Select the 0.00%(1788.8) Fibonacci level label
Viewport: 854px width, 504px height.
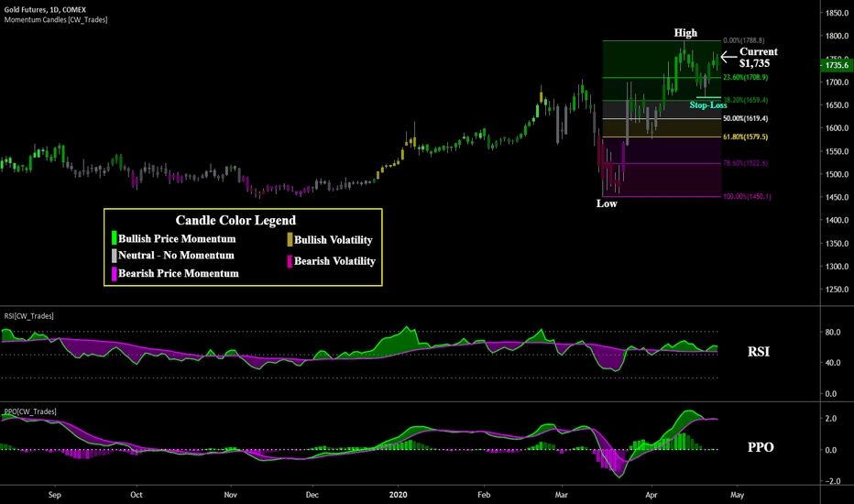[744, 40]
